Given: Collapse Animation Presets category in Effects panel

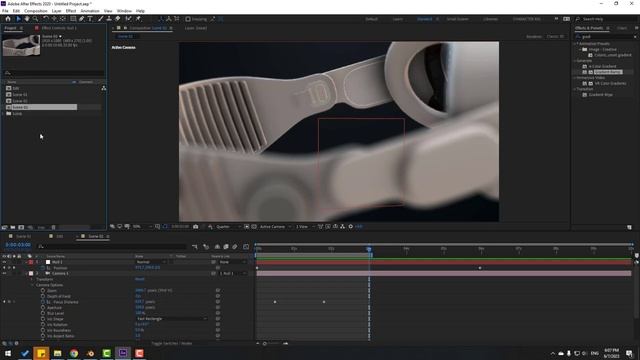Looking at the screenshot, I should (x=575, y=43).
